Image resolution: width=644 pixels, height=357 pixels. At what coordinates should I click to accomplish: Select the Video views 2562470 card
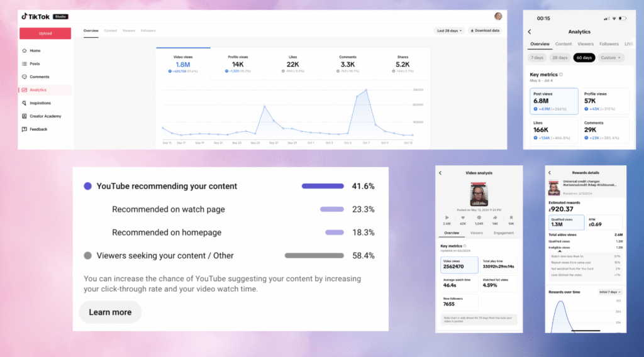pos(459,265)
